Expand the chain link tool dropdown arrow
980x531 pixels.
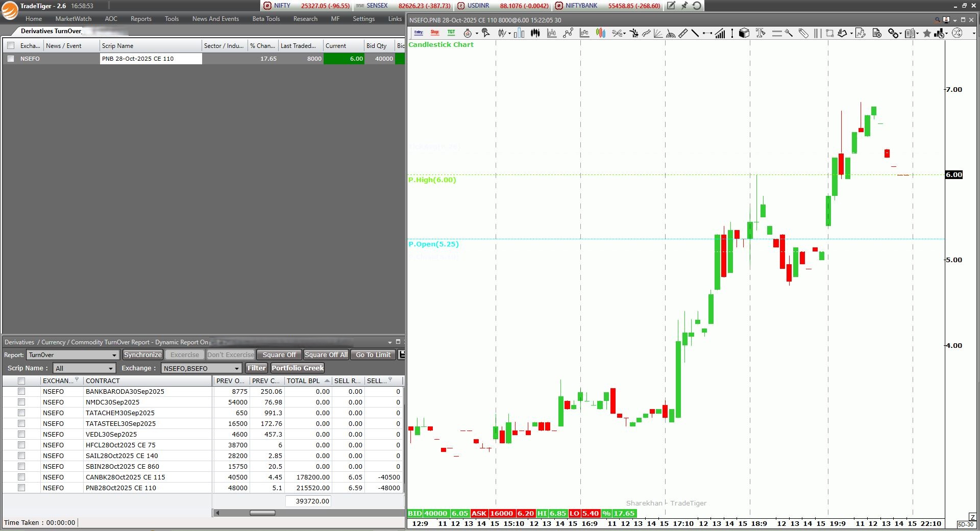pyautogui.click(x=901, y=34)
